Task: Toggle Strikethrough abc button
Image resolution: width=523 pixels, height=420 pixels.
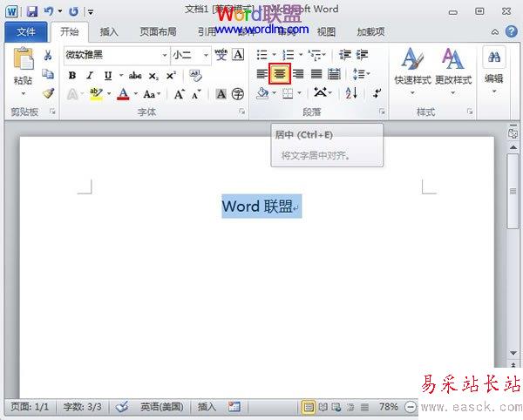Action: [x=135, y=76]
